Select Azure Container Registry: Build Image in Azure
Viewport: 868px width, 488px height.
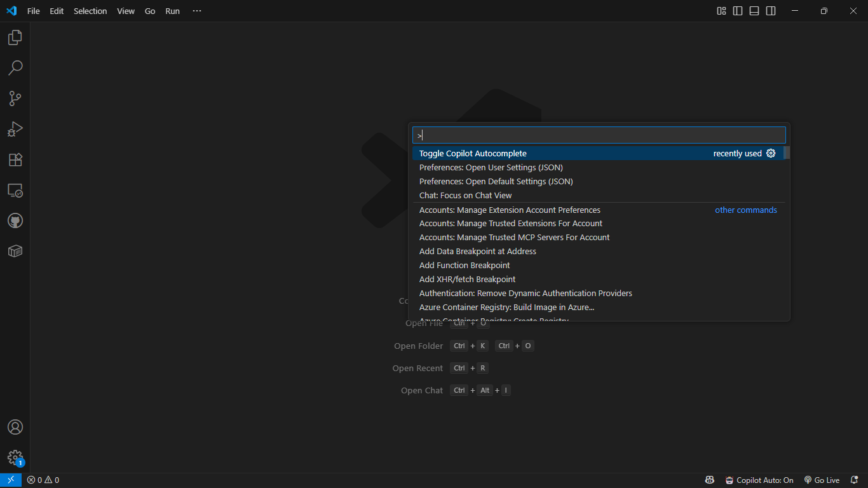tap(597, 307)
